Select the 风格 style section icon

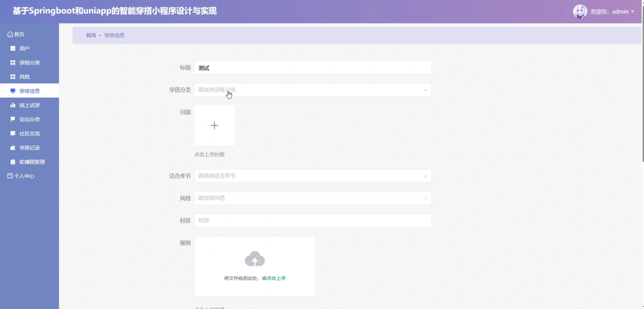coord(13,76)
